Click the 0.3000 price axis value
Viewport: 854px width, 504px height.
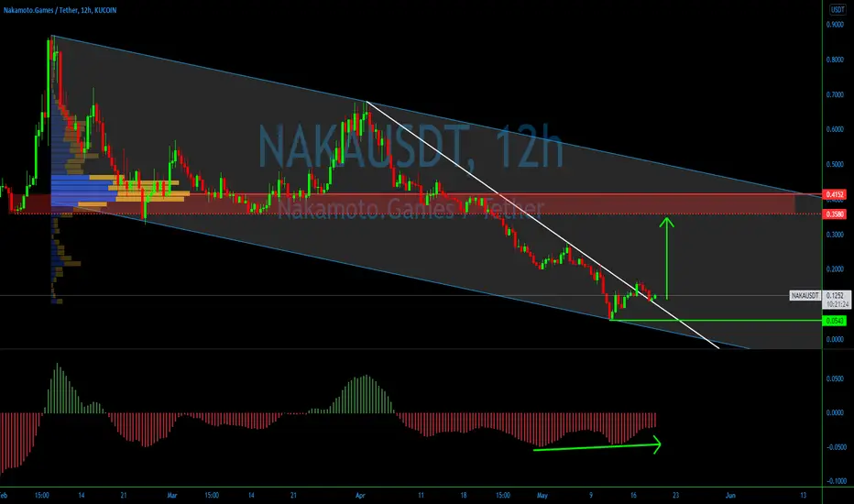click(x=835, y=235)
